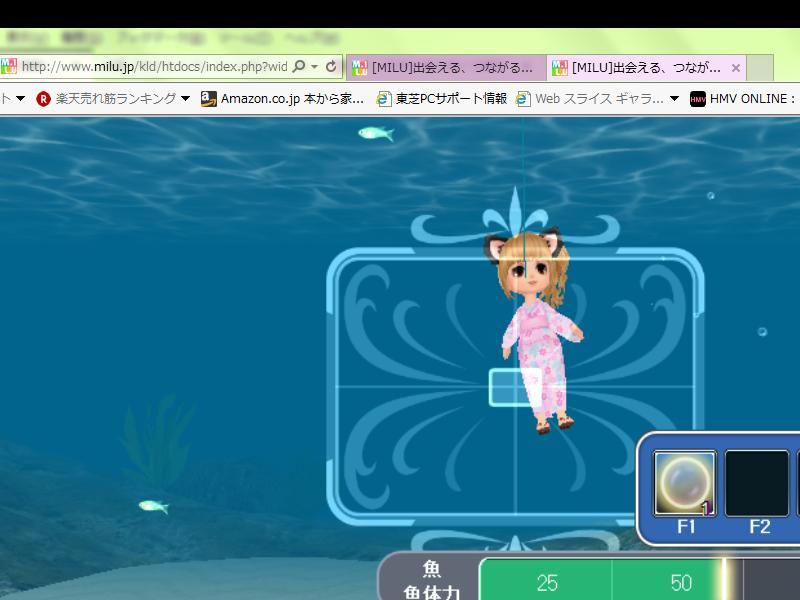The height and width of the screenshot is (600, 800).
Task: Click the small fish near the seaweed
Action: pyautogui.click(x=154, y=506)
